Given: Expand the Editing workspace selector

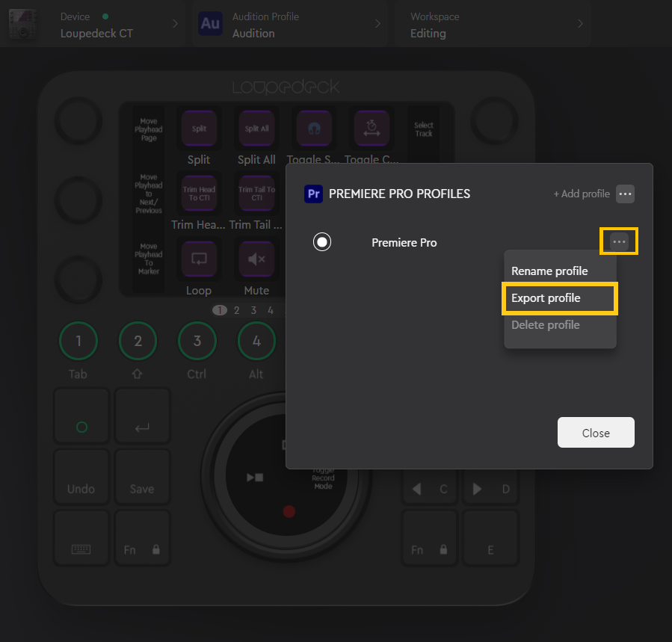Looking at the screenshot, I should pyautogui.click(x=493, y=24).
